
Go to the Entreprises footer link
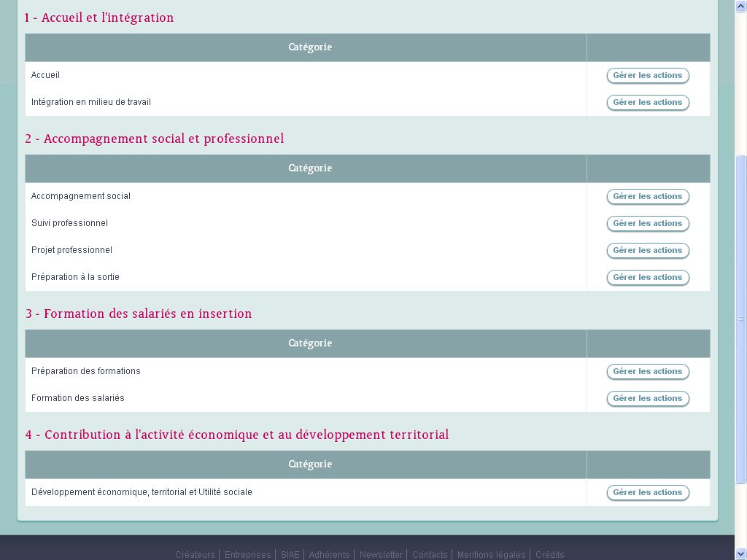(247, 555)
